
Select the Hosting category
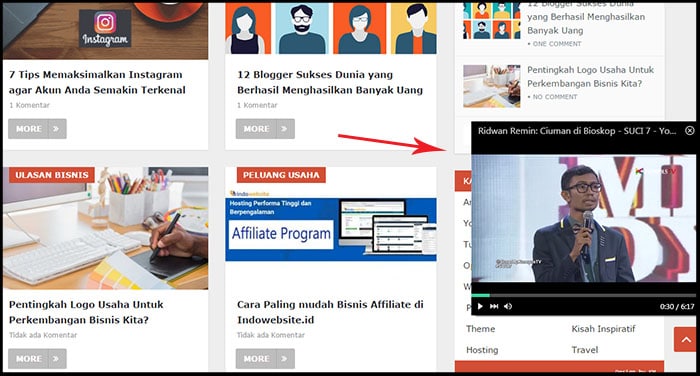click(482, 350)
